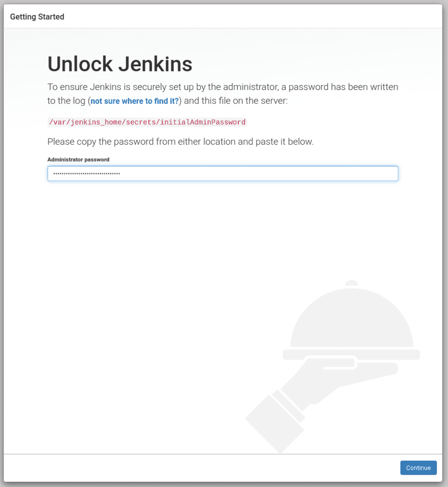Viewport: 448px width, 487px height.
Task: Click the "Administrator password" field label
Action: pyautogui.click(x=78, y=159)
